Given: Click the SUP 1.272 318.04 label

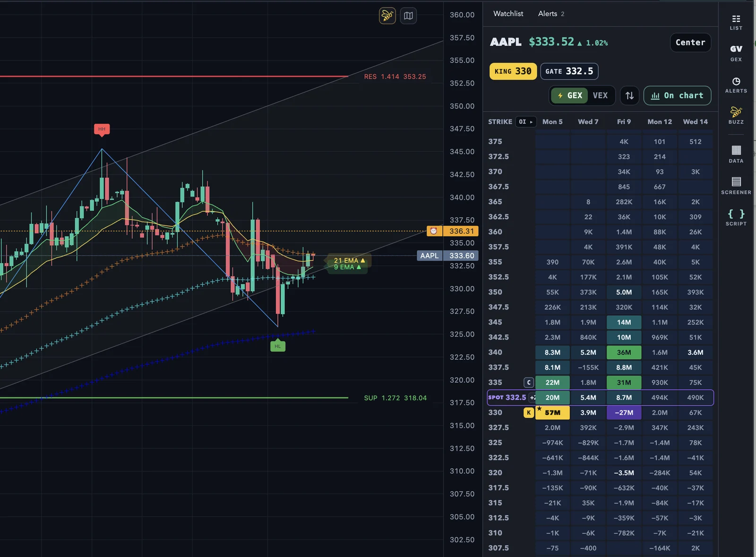Looking at the screenshot, I should pyautogui.click(x=395, y=398).
